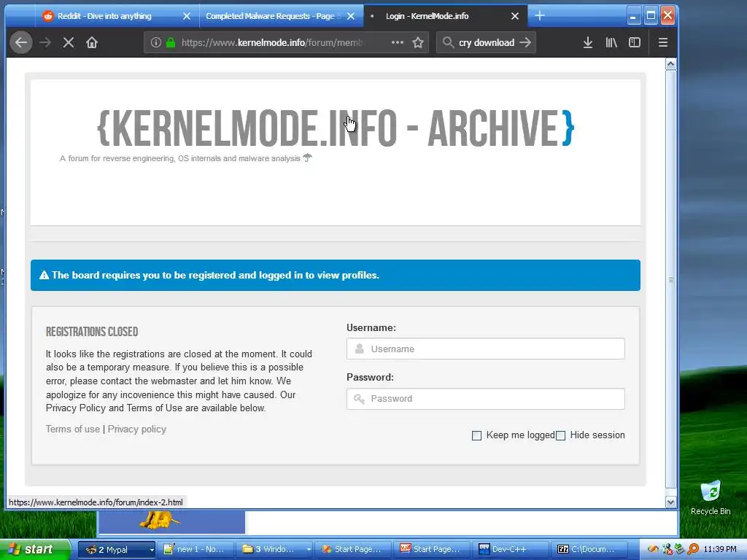The width and height of the screenshot is (747, 560).
Task: Show site information for kernelmode.info
Action: coord(155,42)
